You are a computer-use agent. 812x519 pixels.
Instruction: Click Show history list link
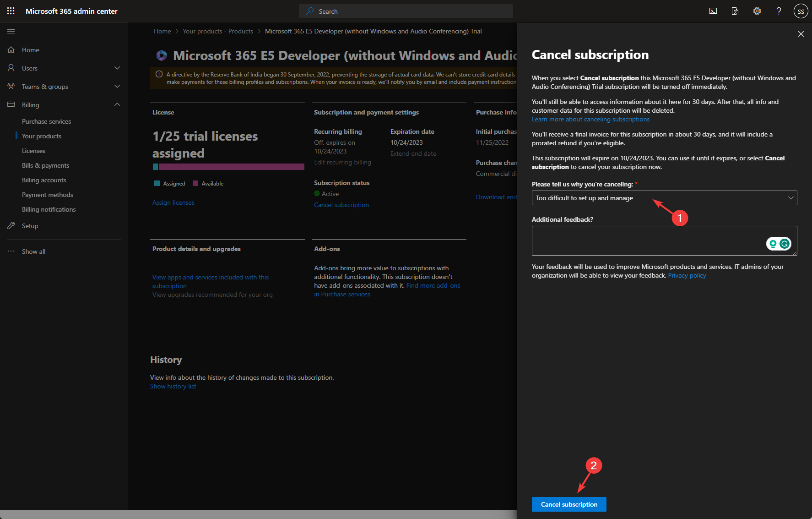point(173,386)
